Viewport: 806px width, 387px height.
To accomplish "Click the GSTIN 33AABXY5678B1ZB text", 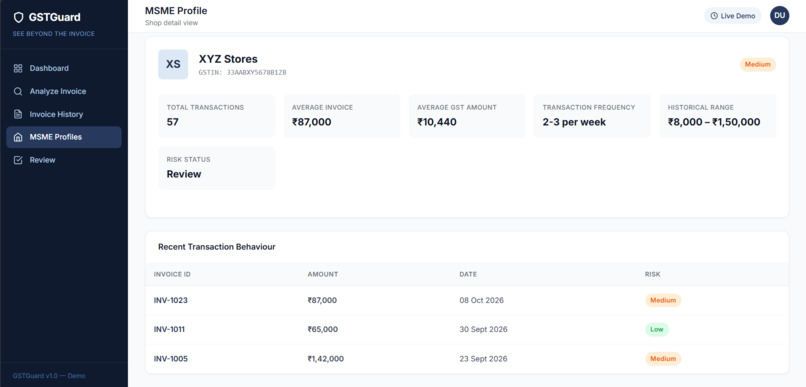I will 243,72.
